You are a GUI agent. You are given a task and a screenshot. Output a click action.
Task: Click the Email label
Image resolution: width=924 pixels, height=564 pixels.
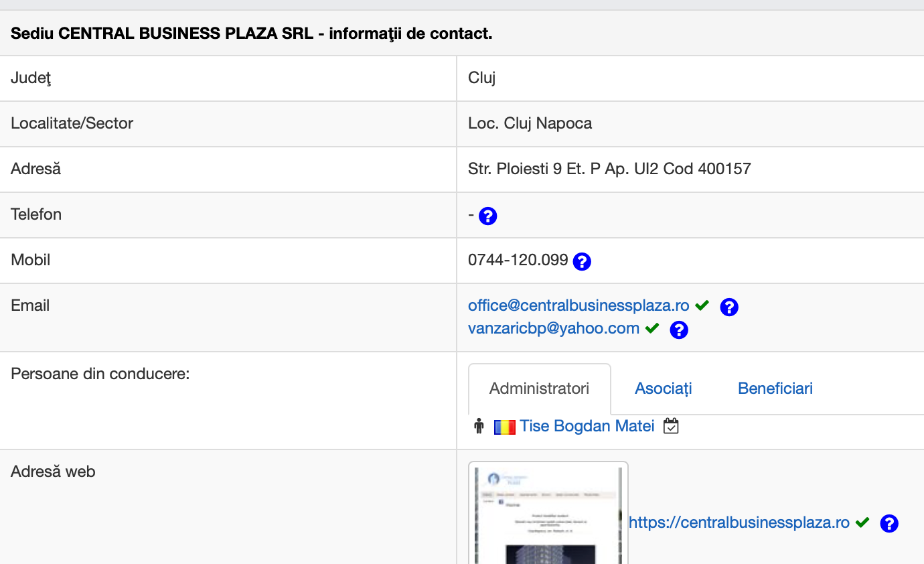click(x=30, y=305)
